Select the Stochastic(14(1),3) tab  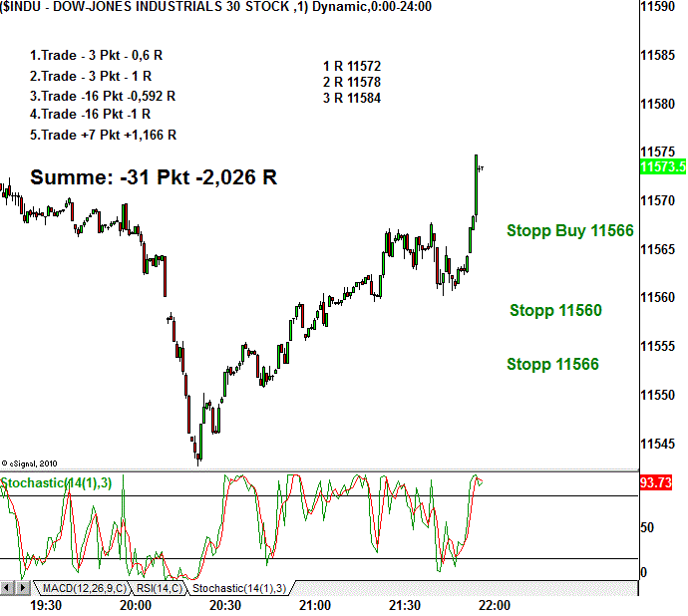coord(239,588)
